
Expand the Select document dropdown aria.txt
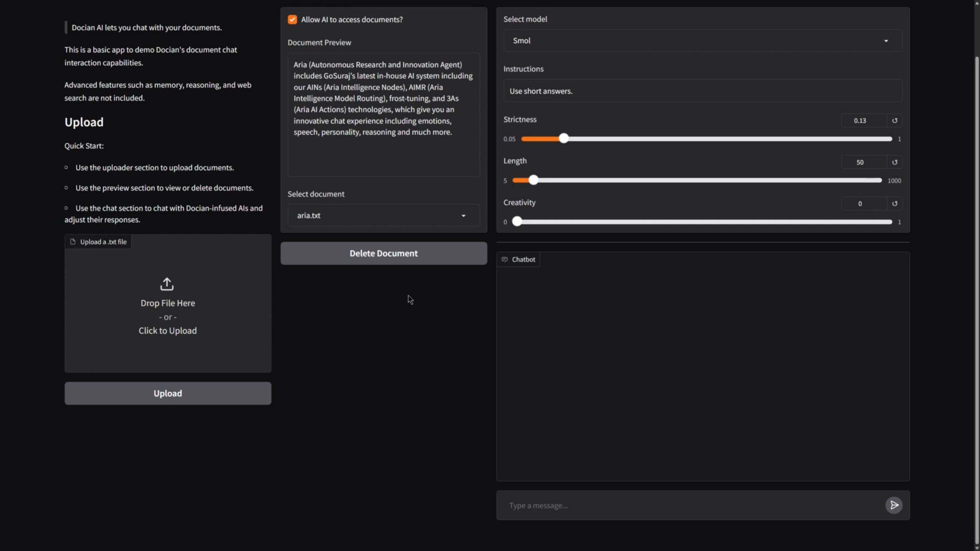click(x=384, y=215)
